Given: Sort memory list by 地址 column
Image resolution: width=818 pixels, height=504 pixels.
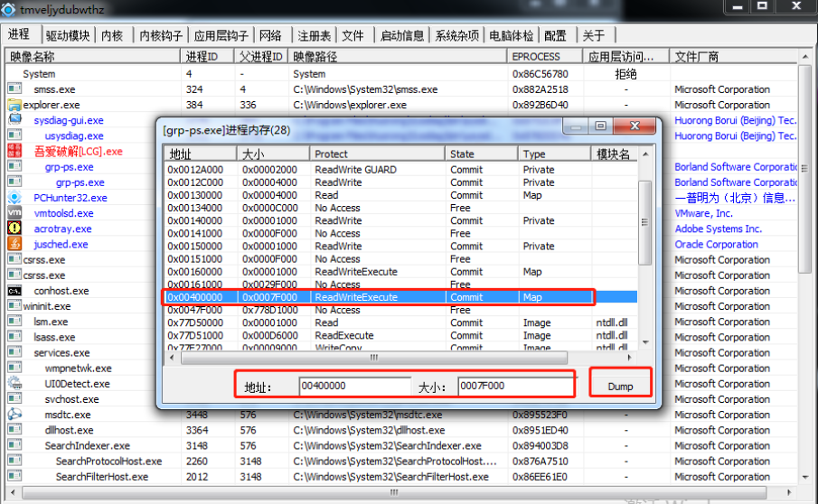Looking at the screenshot, I should point(201,154).
